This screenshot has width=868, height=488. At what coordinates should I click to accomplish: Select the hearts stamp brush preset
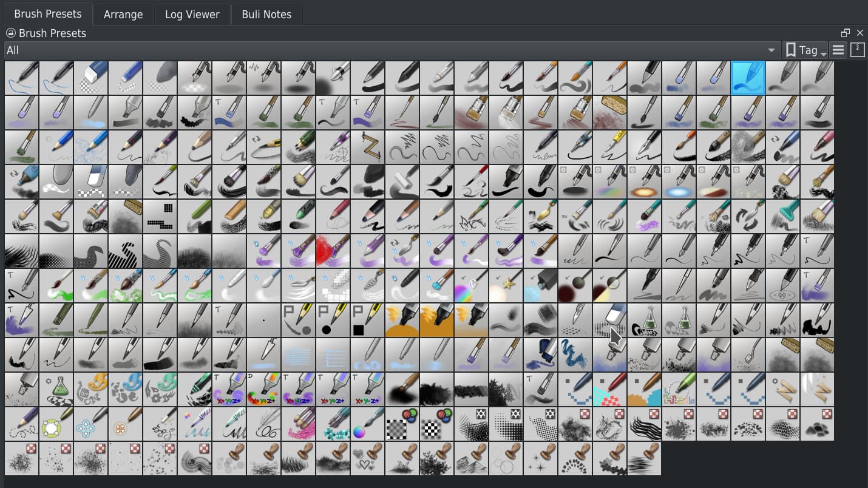coord(368,458)
